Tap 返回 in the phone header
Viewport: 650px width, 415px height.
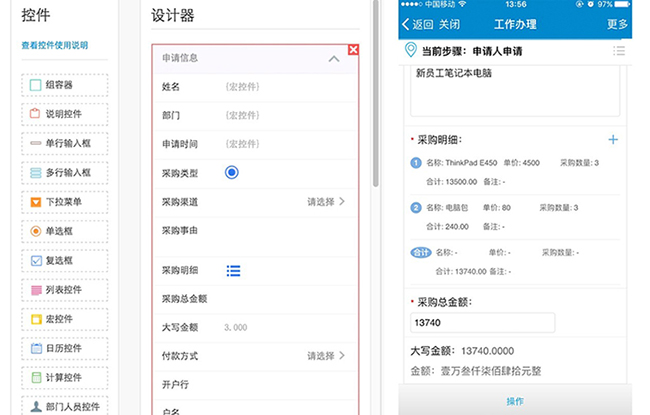pyautogui.click(x=418, y=24)
